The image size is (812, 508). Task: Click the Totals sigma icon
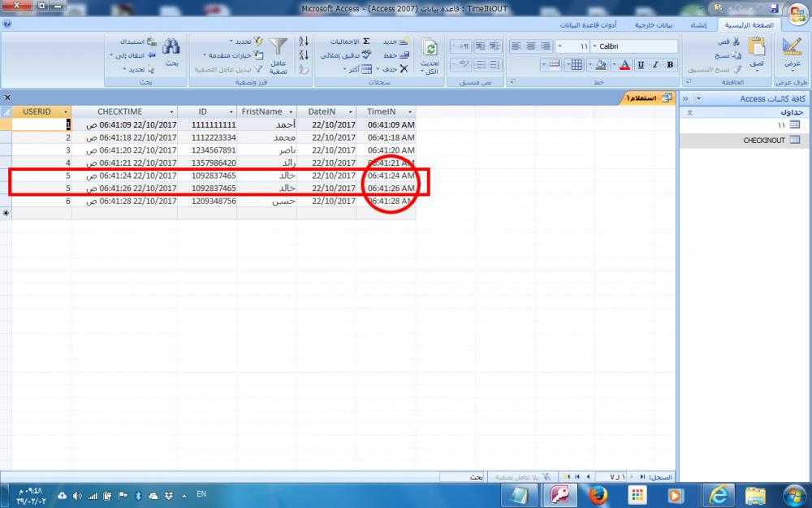(x=366, y=41)
